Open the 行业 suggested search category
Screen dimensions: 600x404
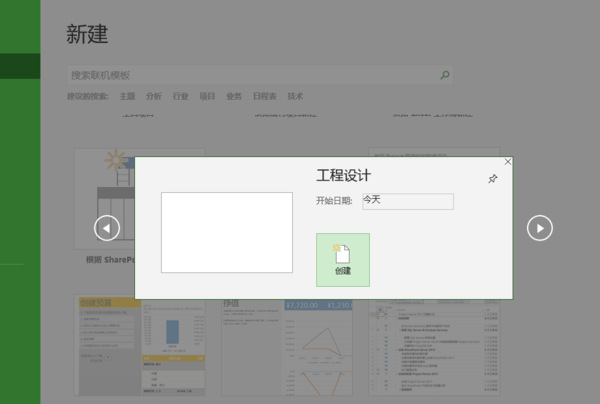[180, 97]
